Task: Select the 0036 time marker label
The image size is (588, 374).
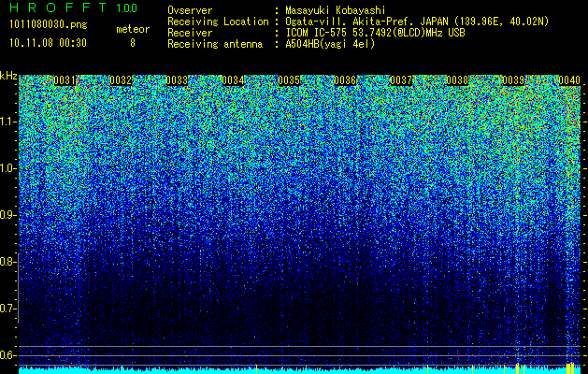Action: click(345, 80)
